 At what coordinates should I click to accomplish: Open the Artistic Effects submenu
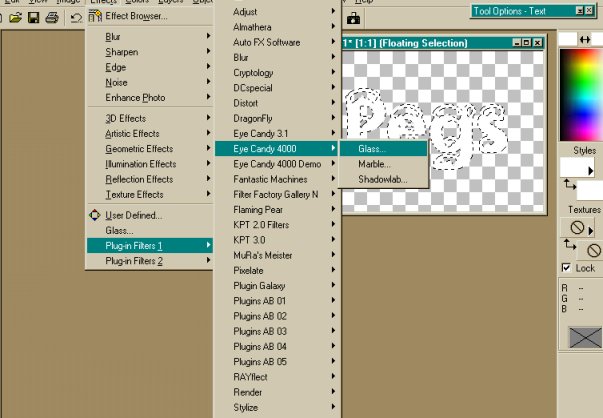[150, 134]
